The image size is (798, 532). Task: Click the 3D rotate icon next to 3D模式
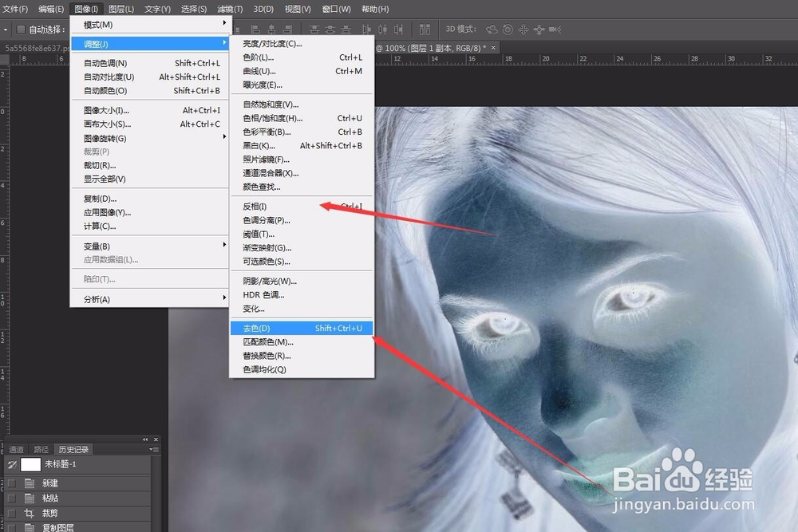[492, 30]
